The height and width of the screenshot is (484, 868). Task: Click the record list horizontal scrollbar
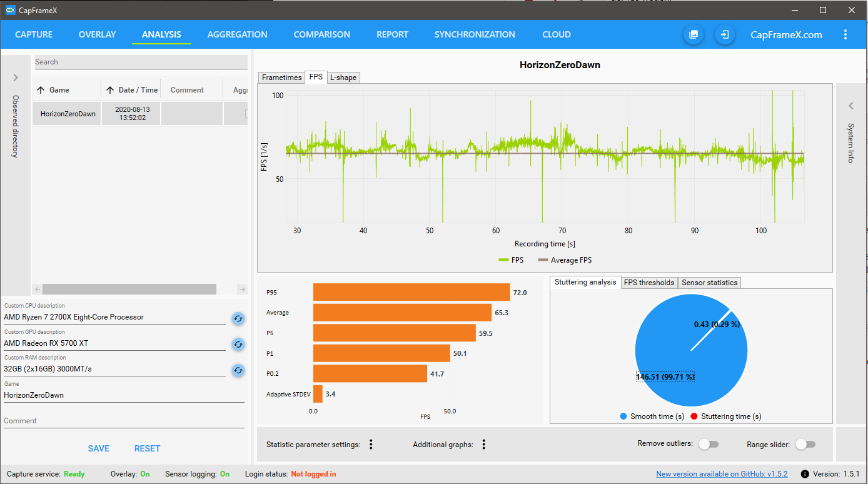point(129,290)
